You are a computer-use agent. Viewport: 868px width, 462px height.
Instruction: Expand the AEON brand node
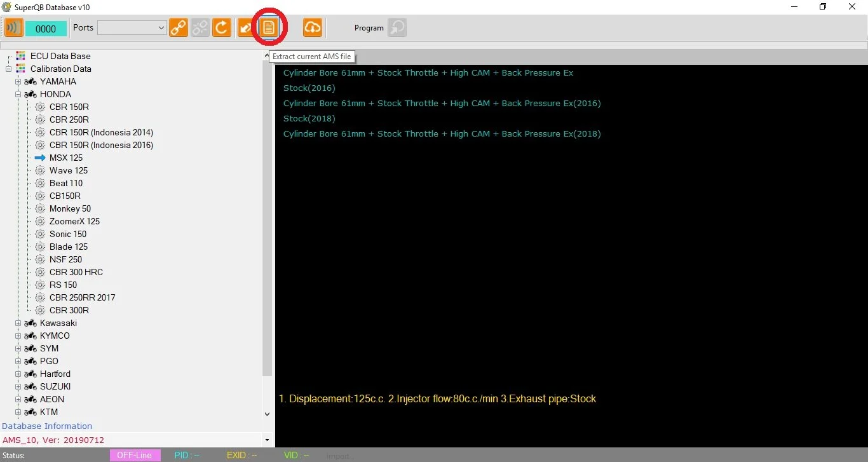[x=18, y=399]
